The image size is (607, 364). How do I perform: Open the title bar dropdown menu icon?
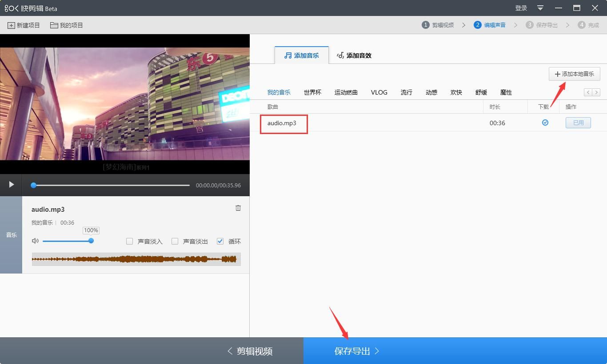540,8
